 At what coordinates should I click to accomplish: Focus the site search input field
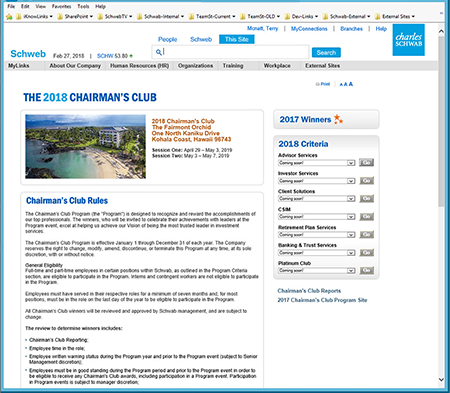coord(230,52)
